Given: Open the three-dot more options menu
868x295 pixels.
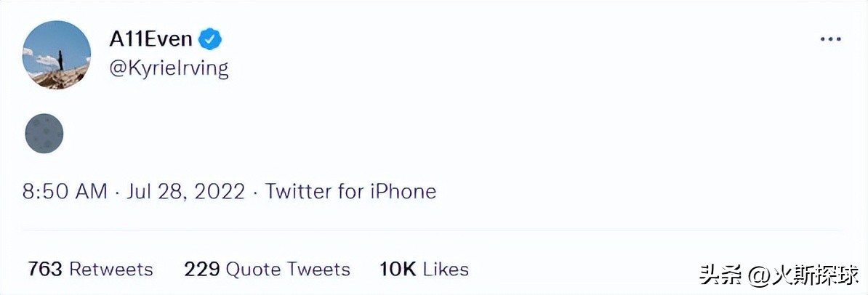Looking at the screenshot, I should point(830,39).
